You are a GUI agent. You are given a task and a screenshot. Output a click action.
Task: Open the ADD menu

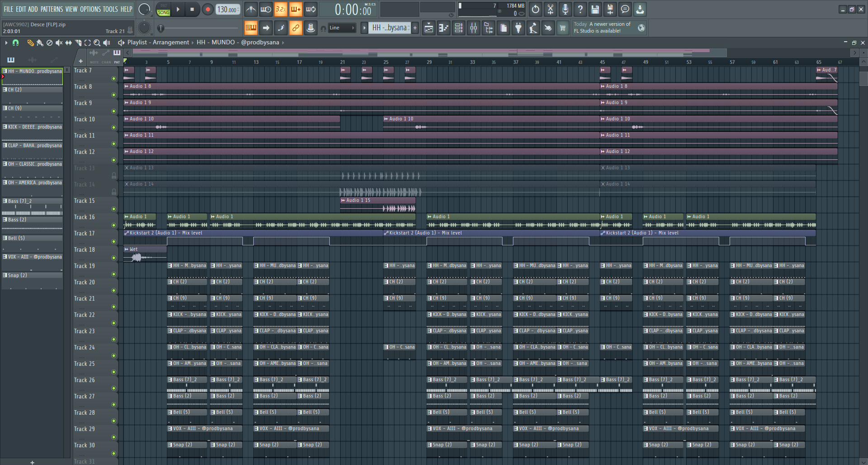pyautogui.click(x=33, y=9)
